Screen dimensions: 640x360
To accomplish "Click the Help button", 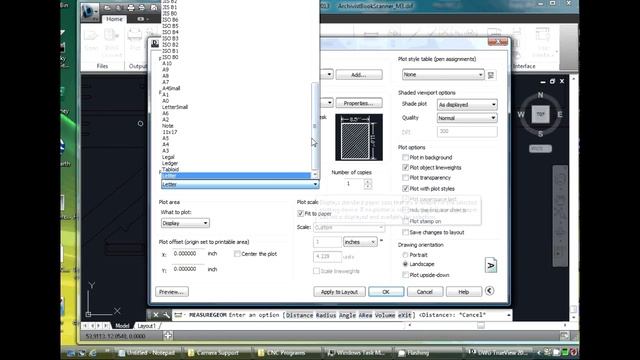I will 463,292.
